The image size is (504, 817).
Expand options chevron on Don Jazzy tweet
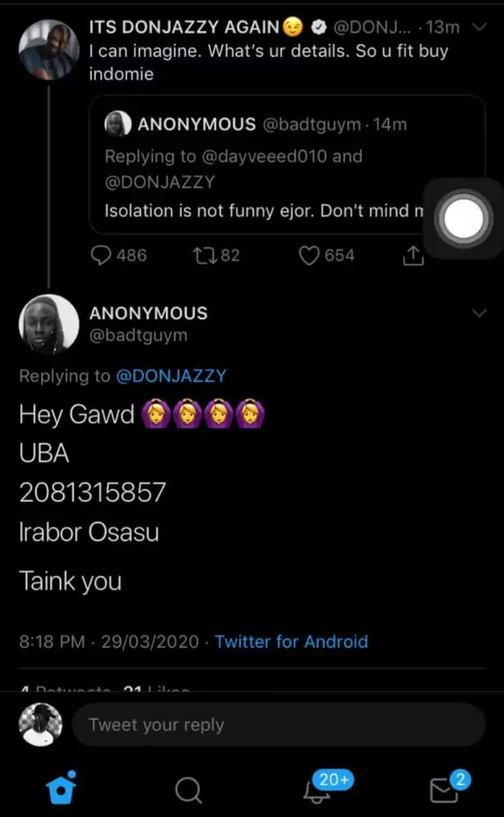tap(479, 27)
